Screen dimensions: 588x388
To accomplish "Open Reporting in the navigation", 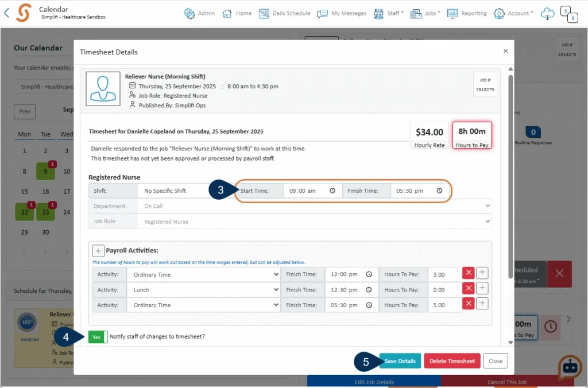I will pyautogui.click(x=467, y=14).
